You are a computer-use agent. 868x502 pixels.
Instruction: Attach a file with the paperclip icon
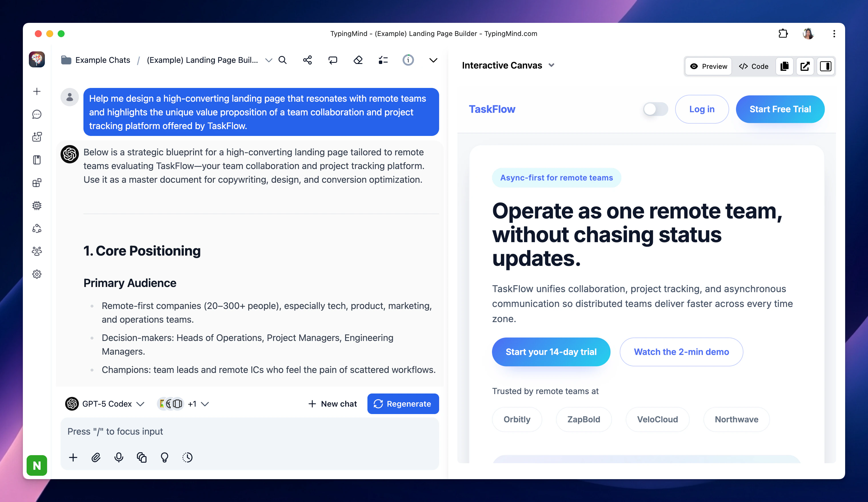[x=96, y=457]
